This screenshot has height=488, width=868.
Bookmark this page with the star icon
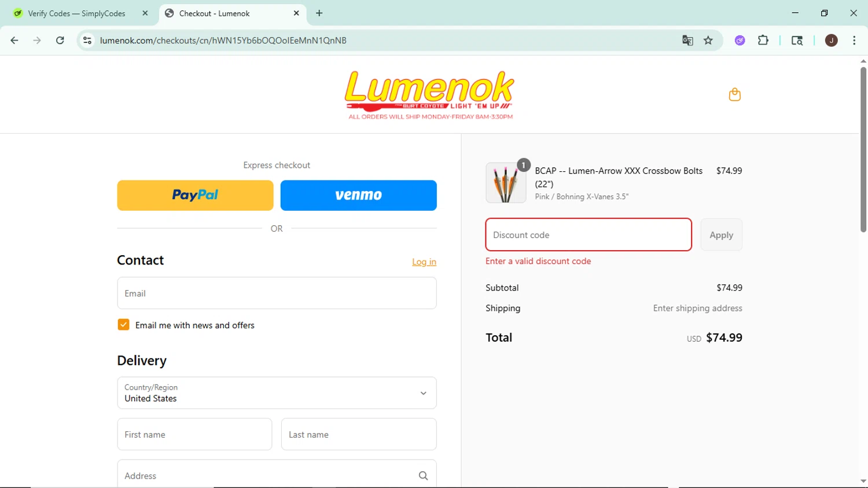click(708, 41)
